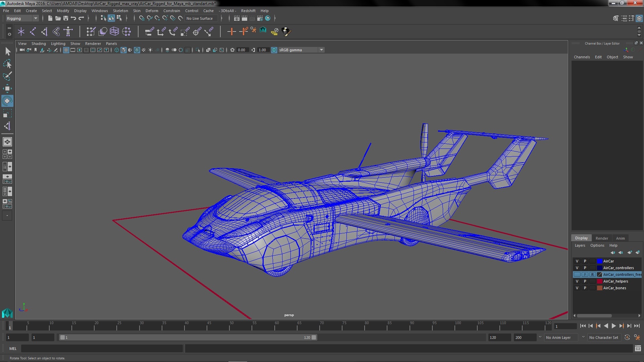
Task: Click the Create Cluster shelf icon
Action: tap(126, 32)
